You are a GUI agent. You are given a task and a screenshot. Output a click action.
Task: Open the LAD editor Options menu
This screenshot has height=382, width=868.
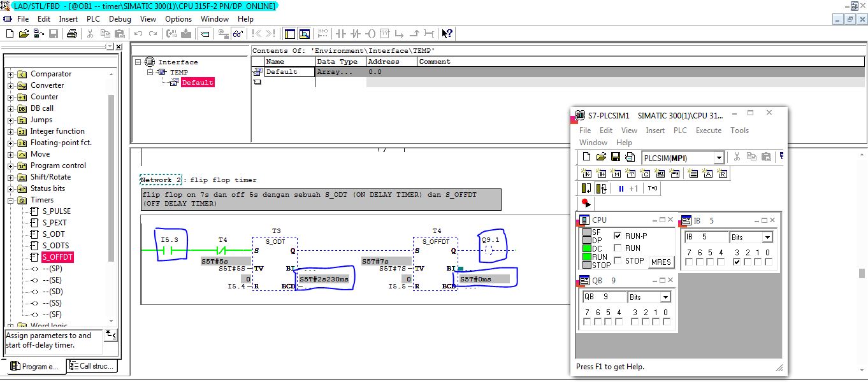(178, 19)
